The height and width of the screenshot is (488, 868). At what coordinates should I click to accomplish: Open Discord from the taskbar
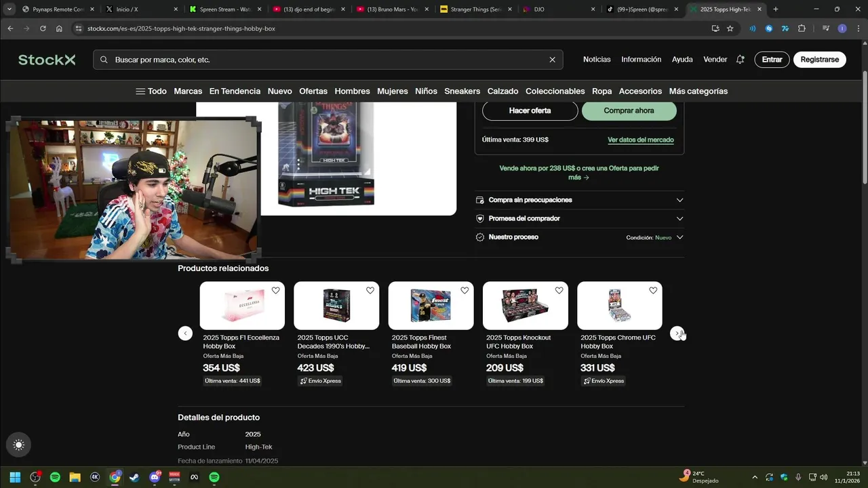point(155,477)
